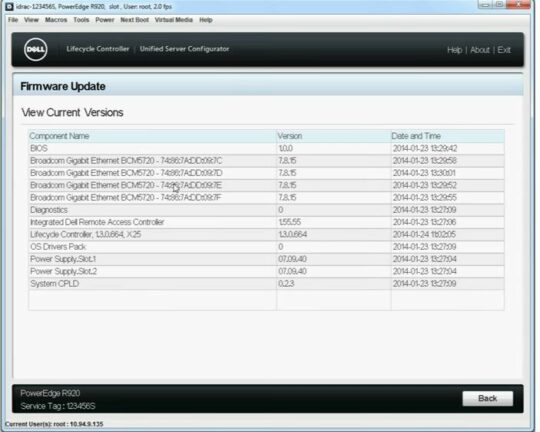Select the System CPLD row
The height and width of the screenshot is (432, 540).
pyautogui.click(x=267, y=284)
